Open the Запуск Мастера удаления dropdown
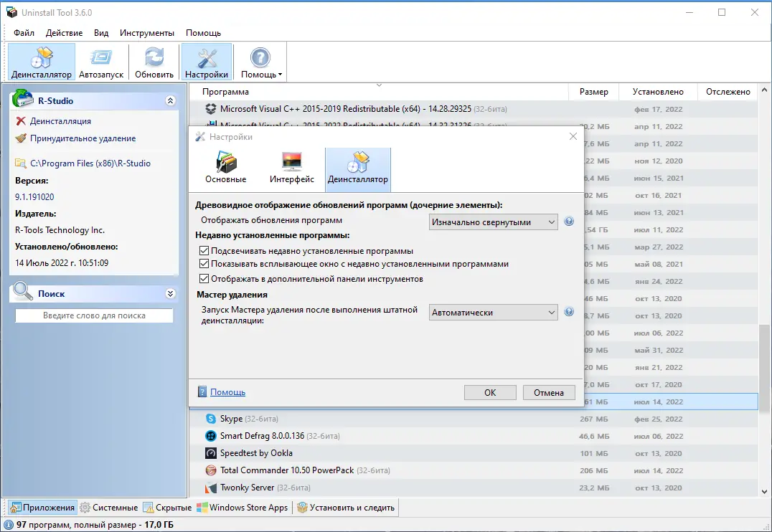The height and width of the screenshot is (532, 772). pos(494,313)
